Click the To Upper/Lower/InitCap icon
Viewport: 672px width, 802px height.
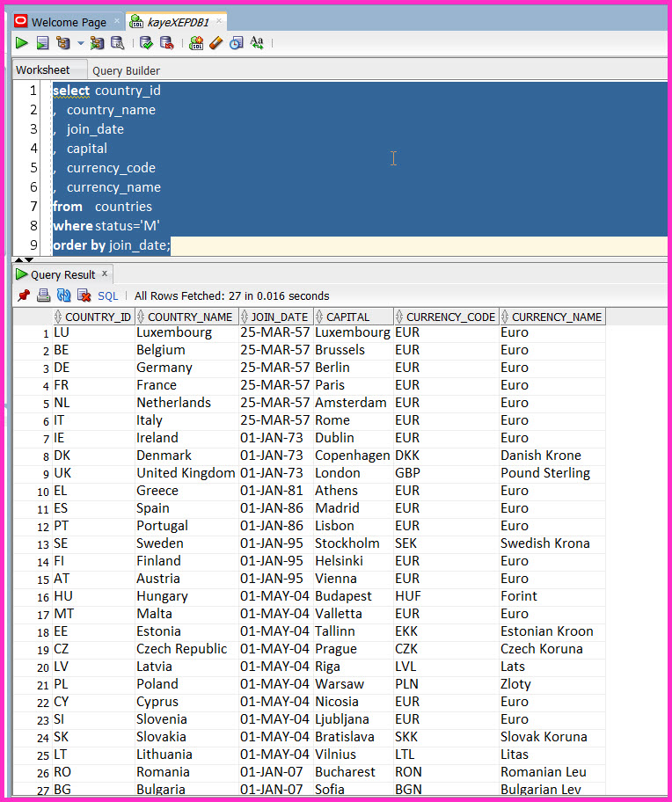[x=257, y=43]
